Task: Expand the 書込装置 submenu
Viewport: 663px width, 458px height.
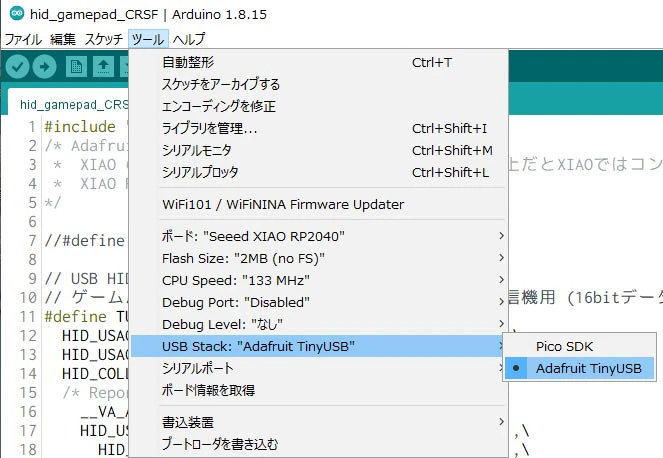Action: point(318,422)
